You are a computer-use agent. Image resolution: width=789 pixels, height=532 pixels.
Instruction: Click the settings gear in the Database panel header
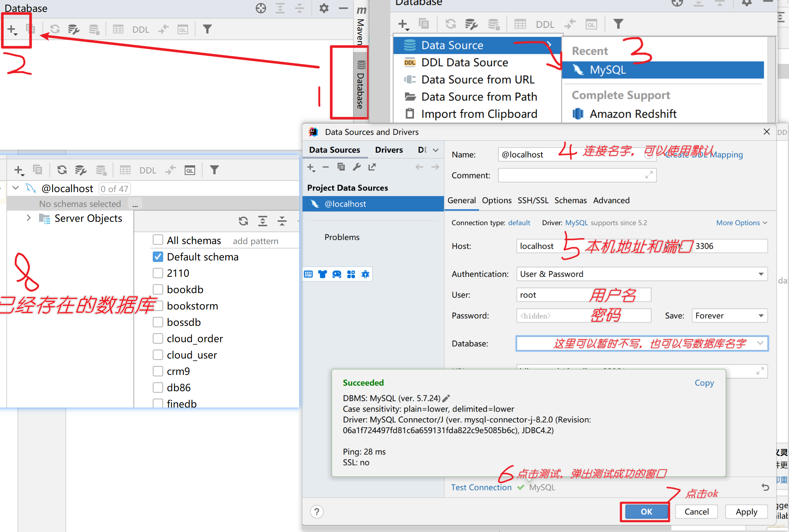[x=324, y=8]
